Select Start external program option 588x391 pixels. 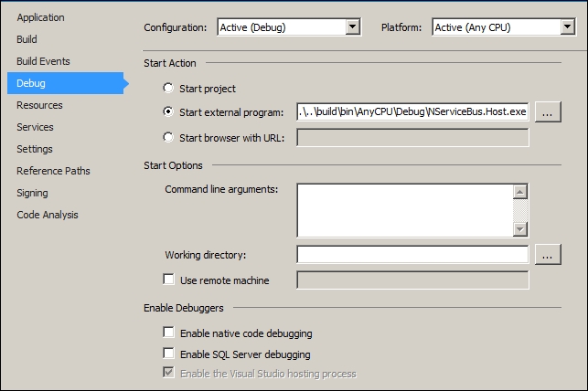point(167,112)
